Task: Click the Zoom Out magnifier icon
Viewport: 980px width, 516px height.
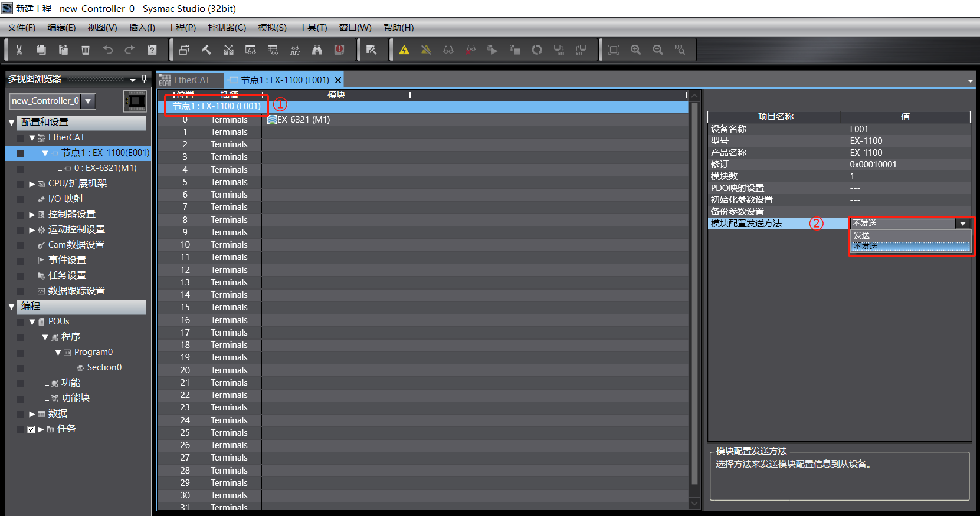Action: coord(658,50)
